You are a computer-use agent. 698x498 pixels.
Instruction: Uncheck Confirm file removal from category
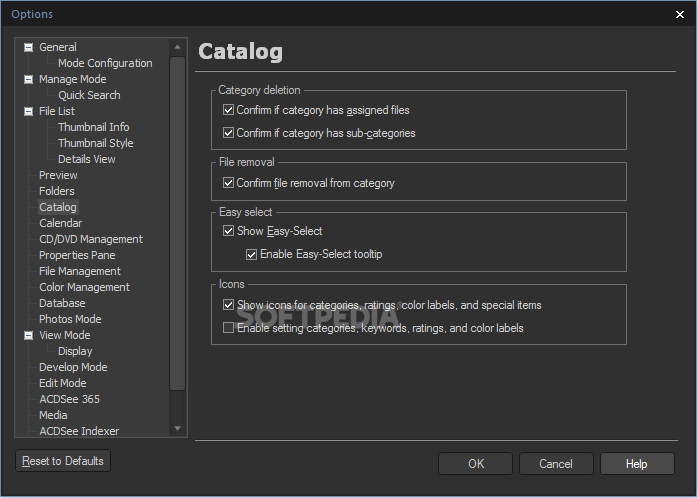(228, 183)
